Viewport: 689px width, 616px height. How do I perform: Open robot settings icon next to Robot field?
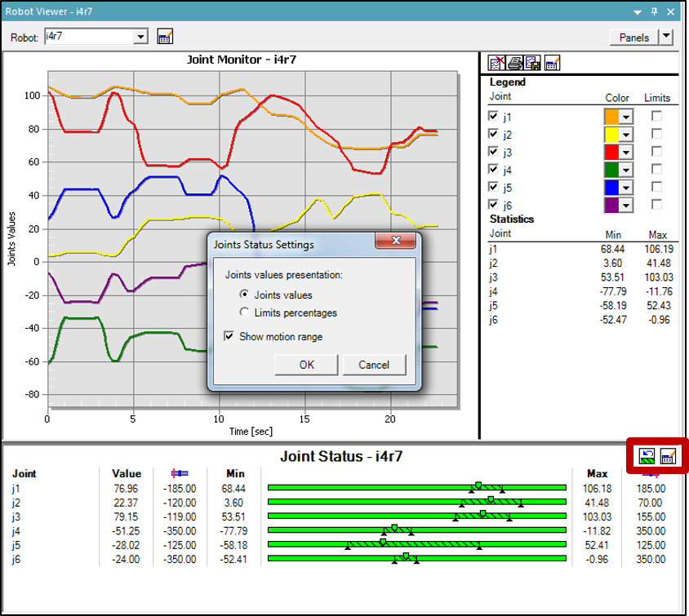(164, 37)
